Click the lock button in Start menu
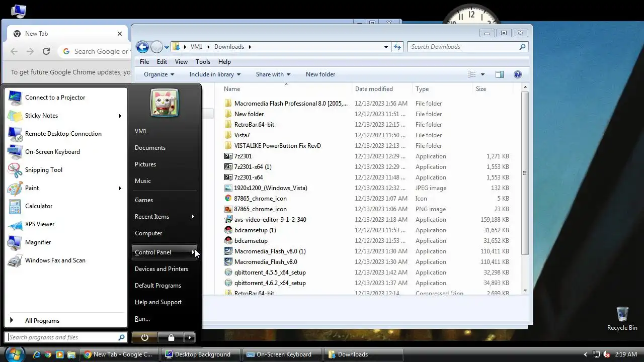The width and height of the screenshot is (644, 362). tap(171, 337)
